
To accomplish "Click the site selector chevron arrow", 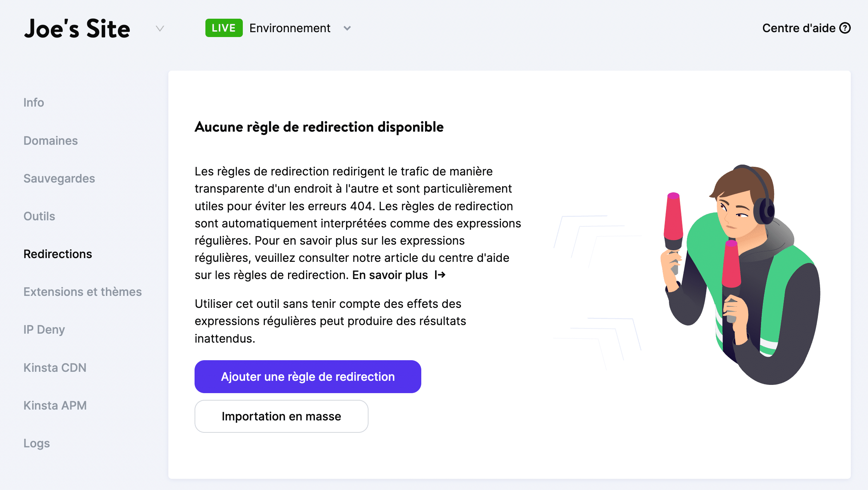I will (162, 28).
